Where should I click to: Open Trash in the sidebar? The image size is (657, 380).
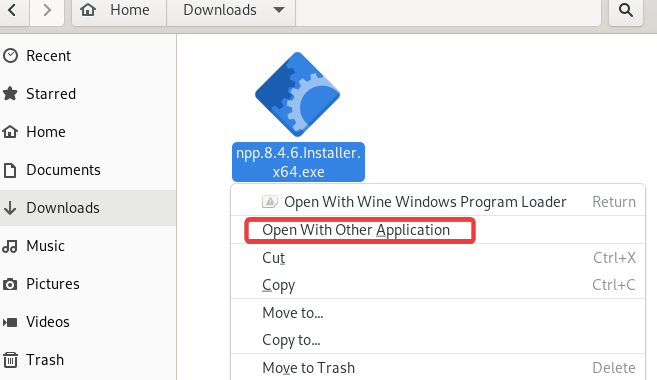click(88, 360)
